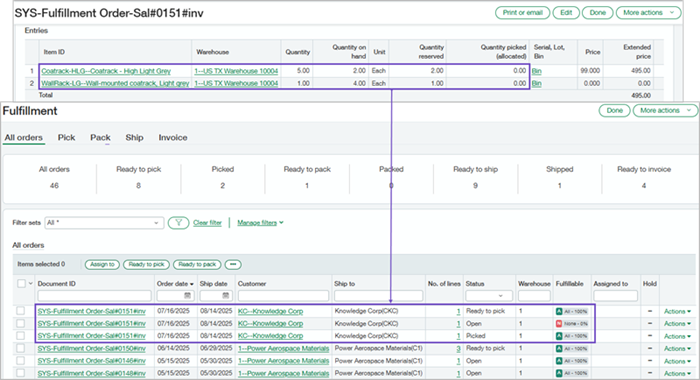Viewport: 700px width, 380px height.
Task: Open the Coatrack-HLG item link
Action: click(106, 71)
